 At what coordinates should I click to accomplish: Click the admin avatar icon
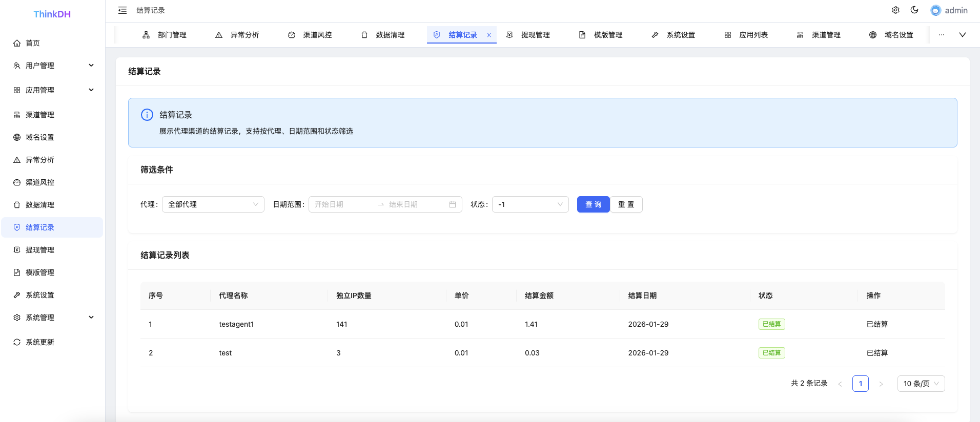(x=936, y=11)
